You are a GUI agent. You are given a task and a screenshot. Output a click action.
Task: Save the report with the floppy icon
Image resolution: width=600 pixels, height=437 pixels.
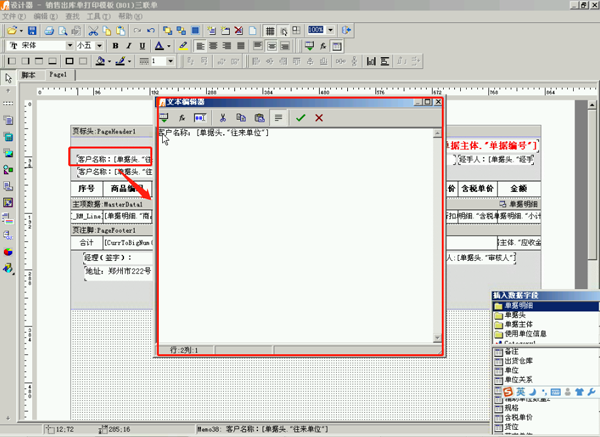pos(32,31)
